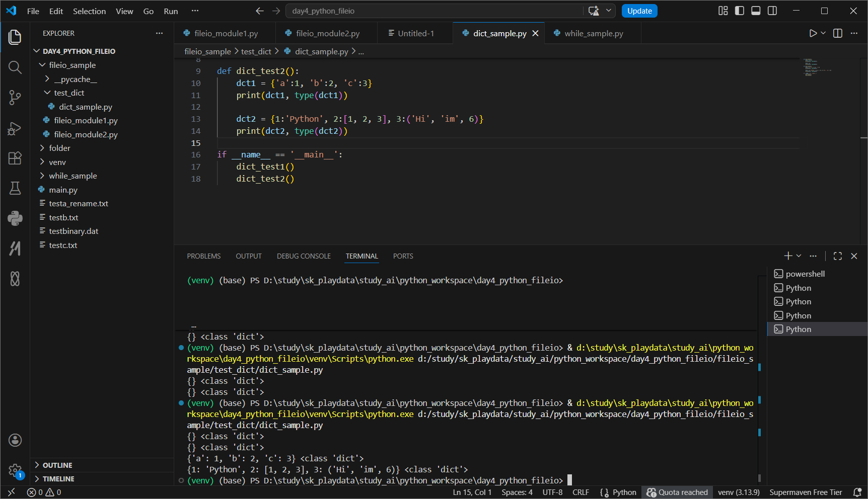Maximize the terminal panel size
This screenshot has height=499, width=868.
(838, 256)
